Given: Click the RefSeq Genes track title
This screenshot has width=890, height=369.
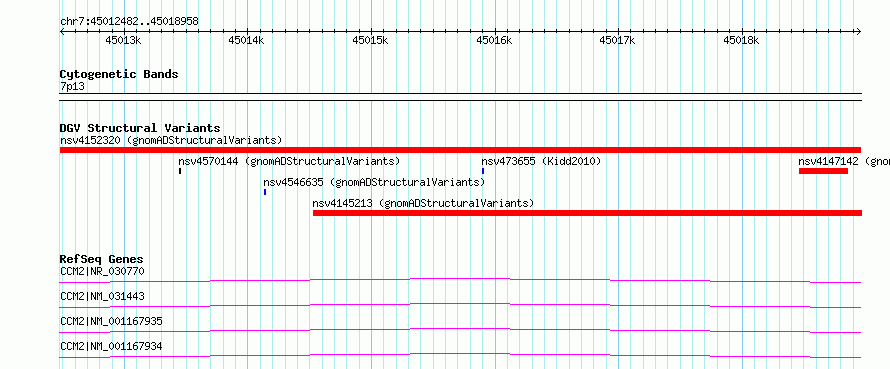Looking at the screenshot, I should 102,259.
